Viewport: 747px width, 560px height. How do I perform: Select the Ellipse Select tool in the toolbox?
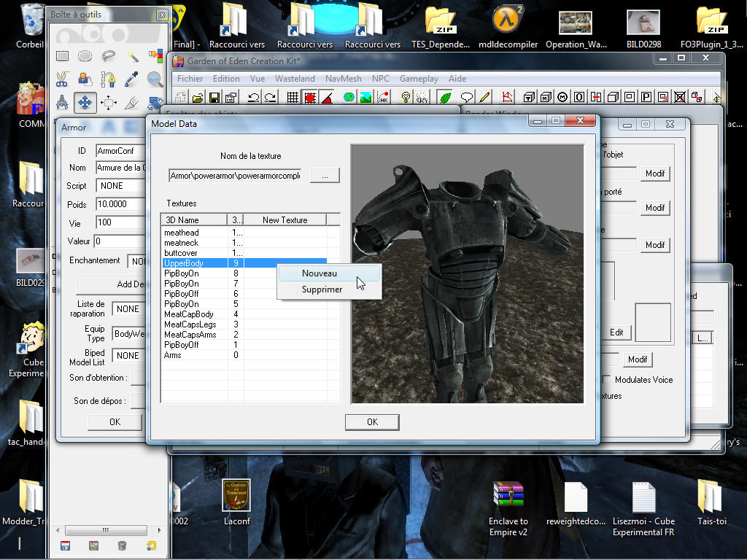coord(85,56)
